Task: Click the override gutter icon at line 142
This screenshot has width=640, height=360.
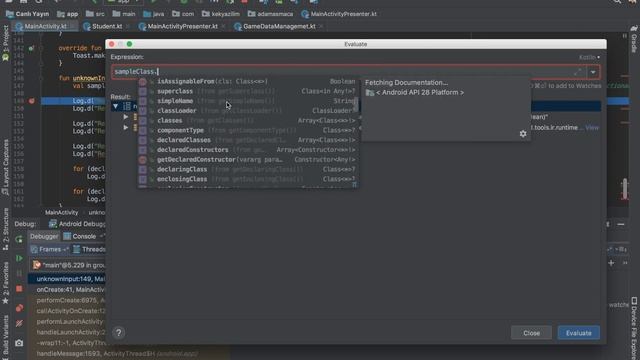Action: tap(31, 48)
